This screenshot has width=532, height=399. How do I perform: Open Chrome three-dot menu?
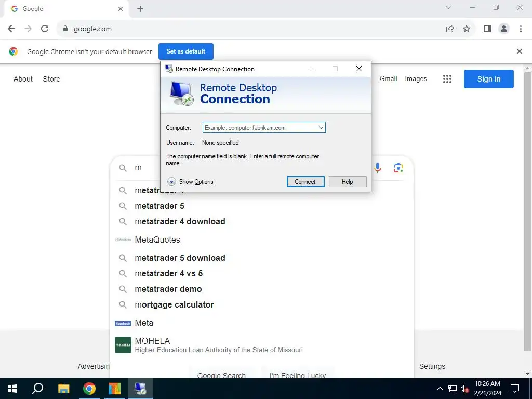[521, 29]
